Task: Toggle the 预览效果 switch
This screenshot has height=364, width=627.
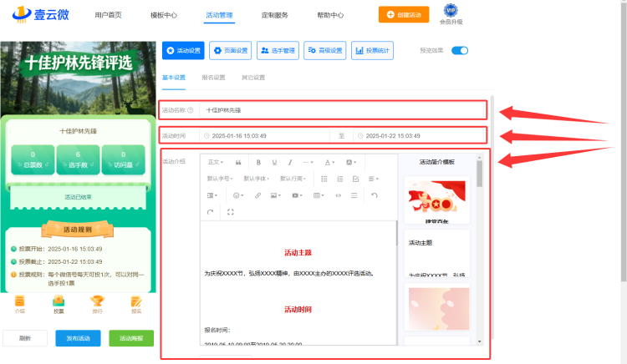Action: tap(460, 51)
